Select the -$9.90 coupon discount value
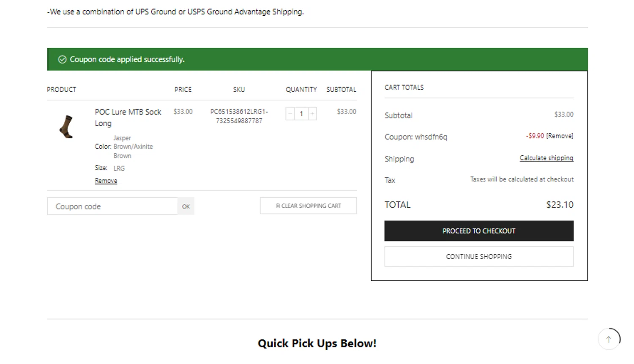Screen dimensions: 634x364 535,136
